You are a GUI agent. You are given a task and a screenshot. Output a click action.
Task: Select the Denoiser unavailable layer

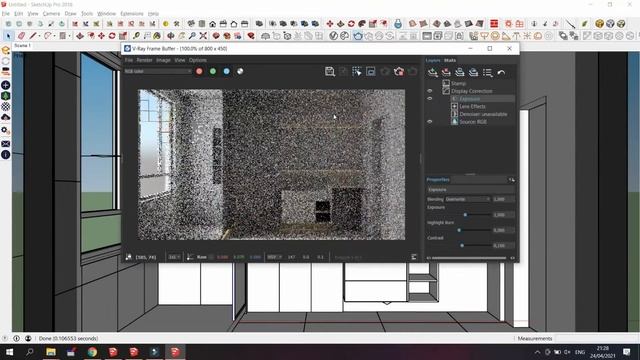pyautogui.click(x=483, y=114)
